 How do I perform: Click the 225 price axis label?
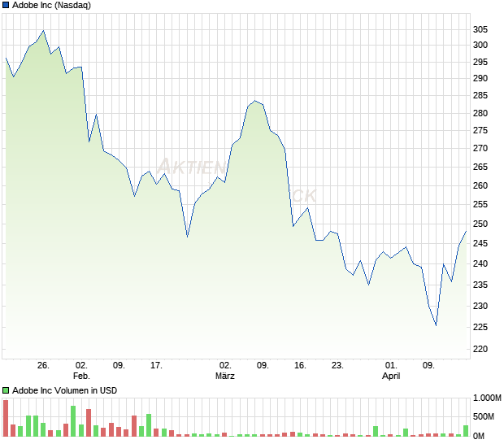[x=480, y=327]
